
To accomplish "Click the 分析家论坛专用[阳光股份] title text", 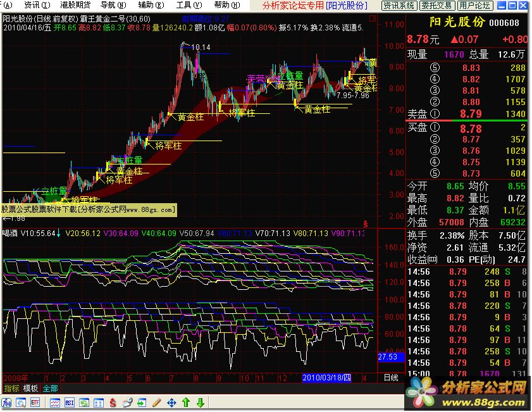I will click(x=315, y=6).
